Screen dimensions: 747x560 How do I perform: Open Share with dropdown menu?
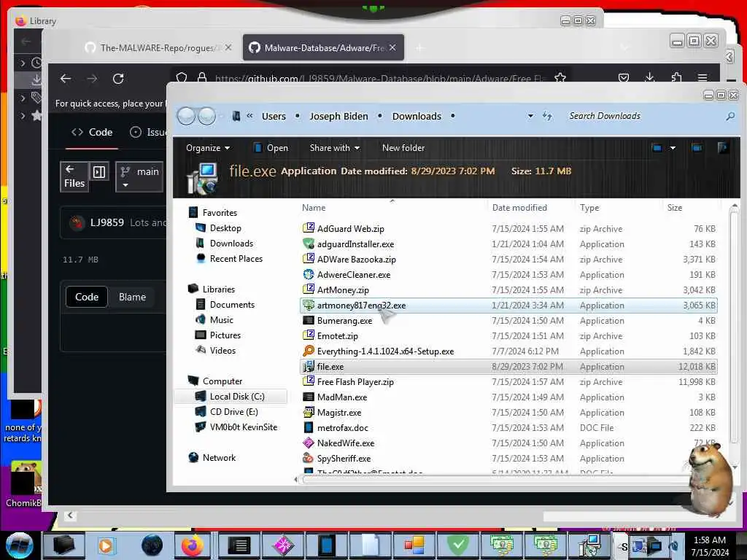(334, 147)
